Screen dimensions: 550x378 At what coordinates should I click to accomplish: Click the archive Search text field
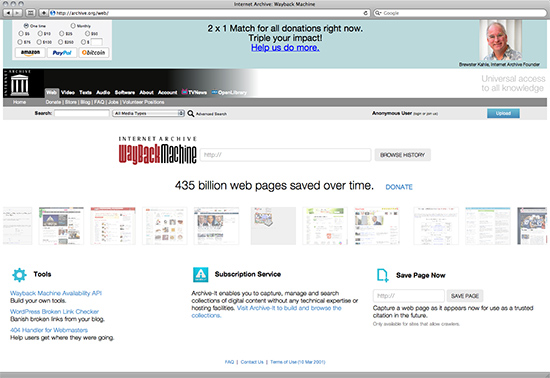point(82,113)
